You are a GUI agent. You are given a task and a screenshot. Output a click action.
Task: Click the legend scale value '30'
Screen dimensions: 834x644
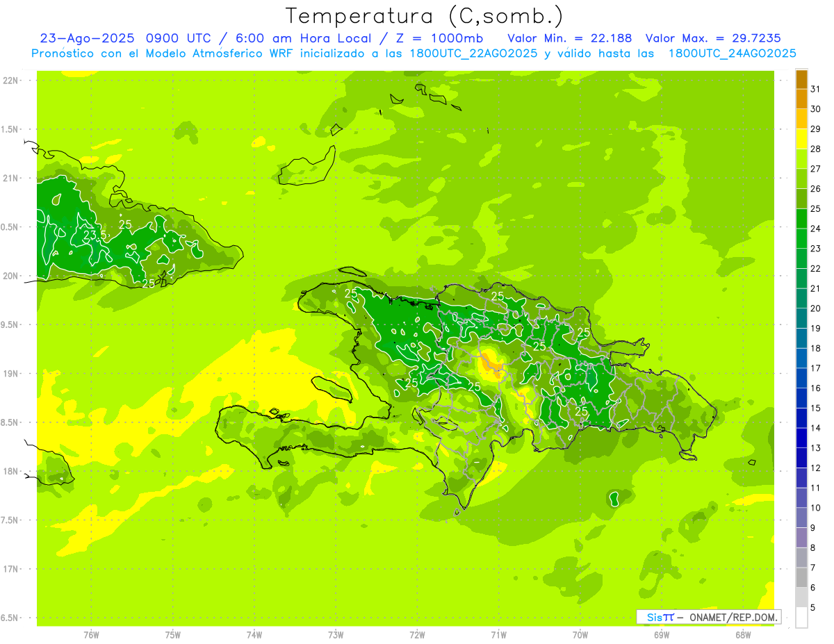coord(815,108)
